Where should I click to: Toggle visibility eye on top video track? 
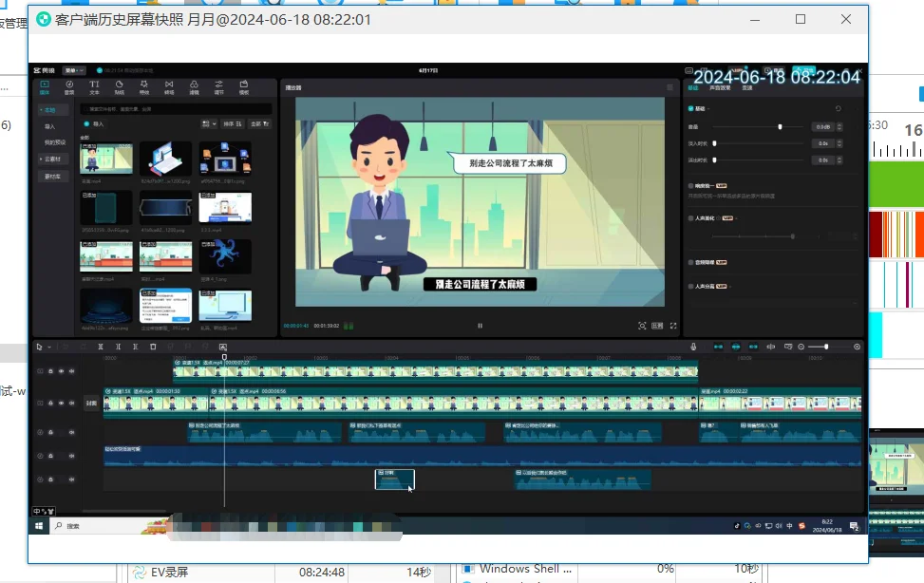pyautogui.click(x=62, y=371)
